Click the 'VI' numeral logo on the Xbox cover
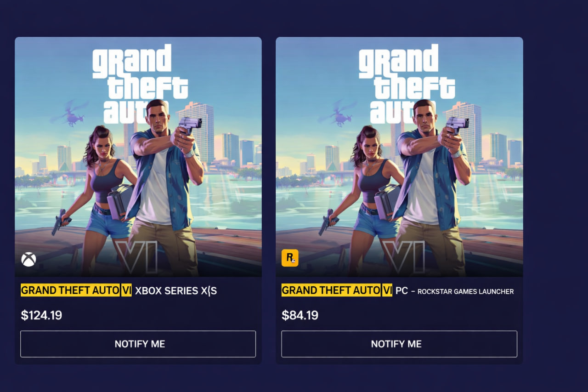588x392 pixels. [136, 258]
